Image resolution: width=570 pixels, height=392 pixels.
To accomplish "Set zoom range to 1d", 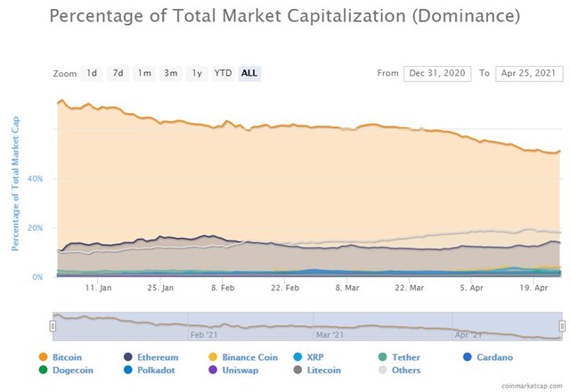I will click(x=92, y=73).
